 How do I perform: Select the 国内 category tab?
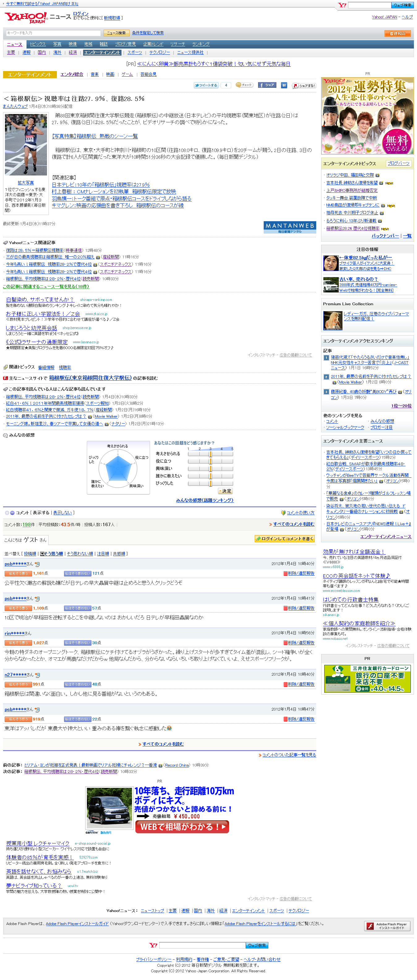[42, 53]
